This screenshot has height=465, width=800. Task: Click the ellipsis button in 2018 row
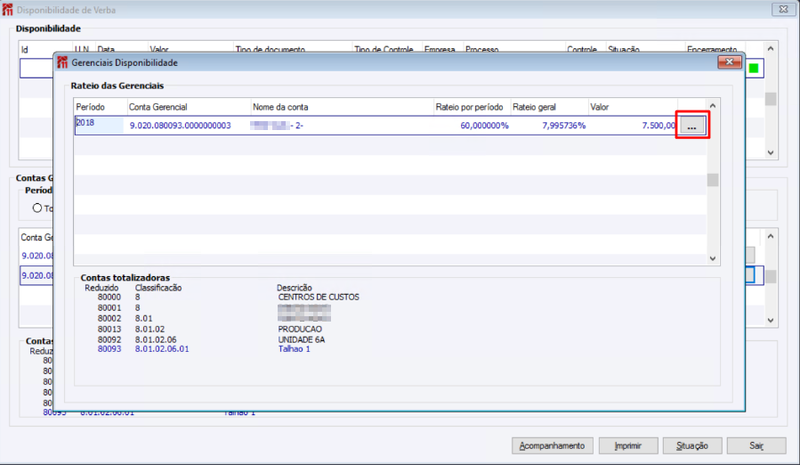[692, 125]
